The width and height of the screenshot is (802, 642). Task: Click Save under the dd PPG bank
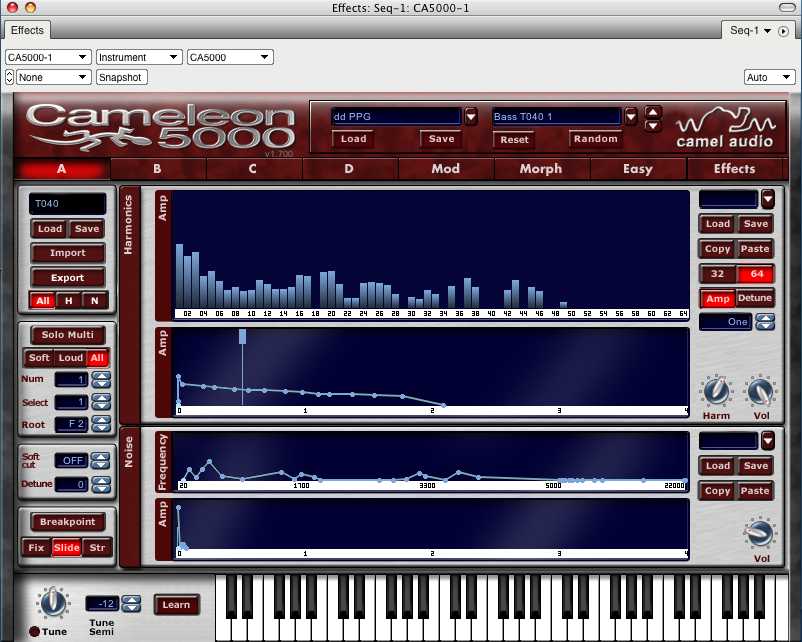tap(441, 139)
